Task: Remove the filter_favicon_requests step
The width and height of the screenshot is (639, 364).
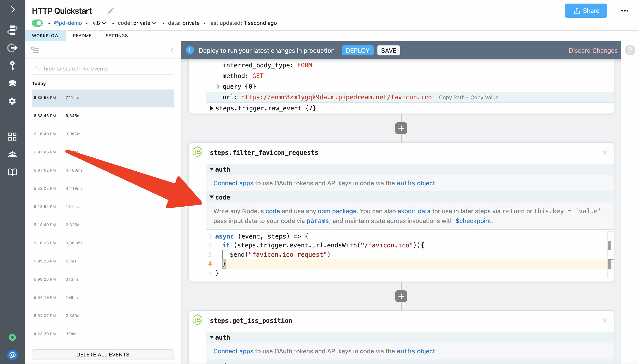Action: pyautogui.click(x=604, y=153)
